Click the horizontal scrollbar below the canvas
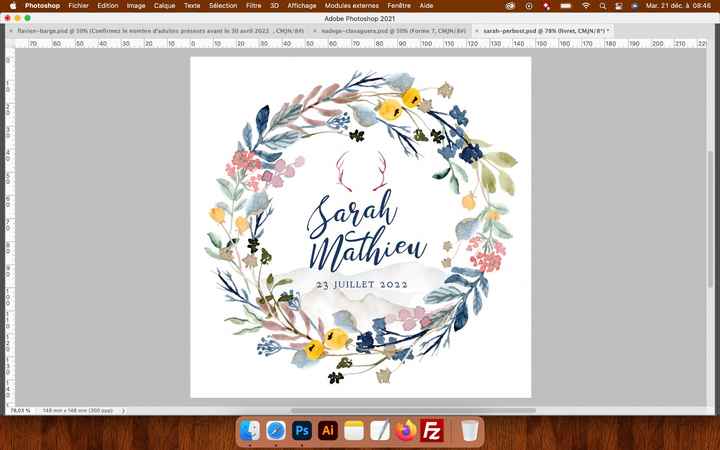 [x=400, y=410]
